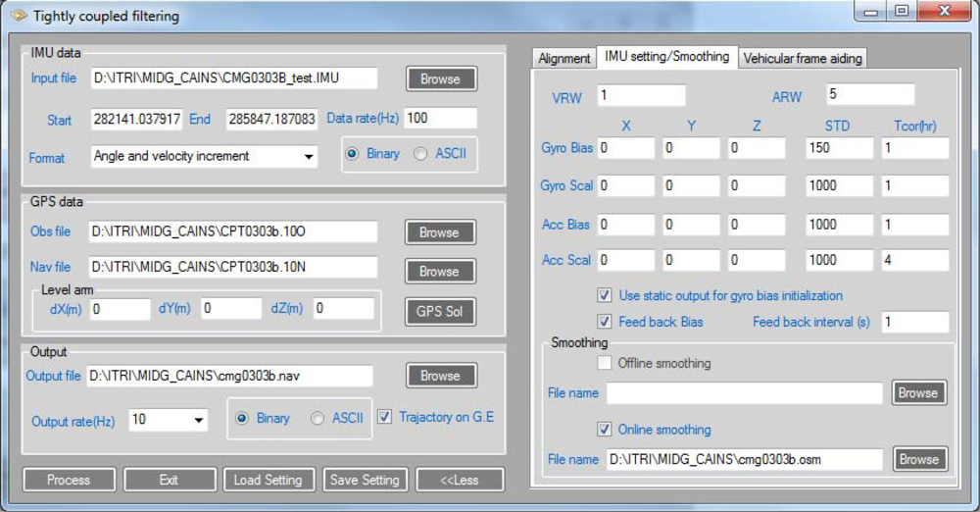Browse for the IMU input file
The height and width of the screenshot is (512, 980).
pos(440,78)
